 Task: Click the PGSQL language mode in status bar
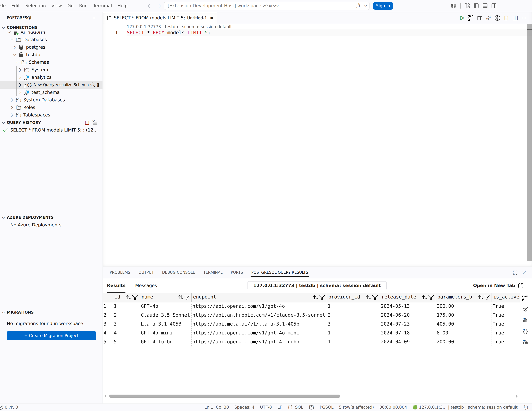click(x=326, y=407)
